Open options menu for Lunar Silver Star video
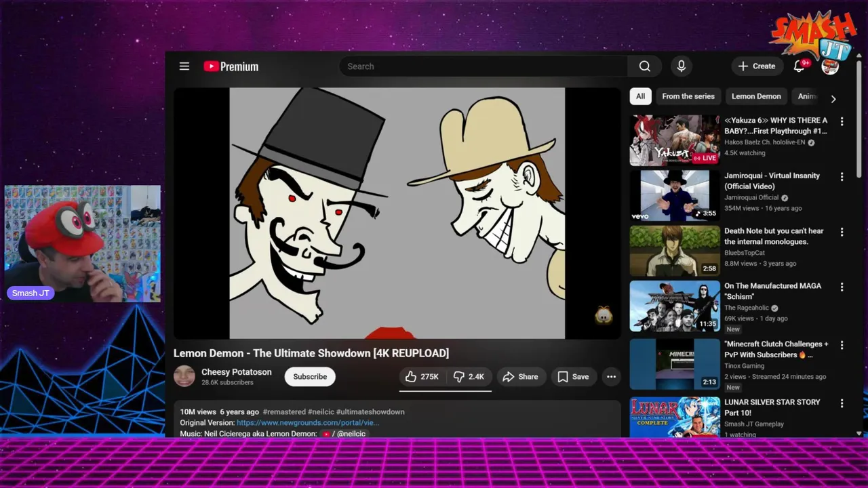This screenshot has width=868, height=488. point(842,403)
